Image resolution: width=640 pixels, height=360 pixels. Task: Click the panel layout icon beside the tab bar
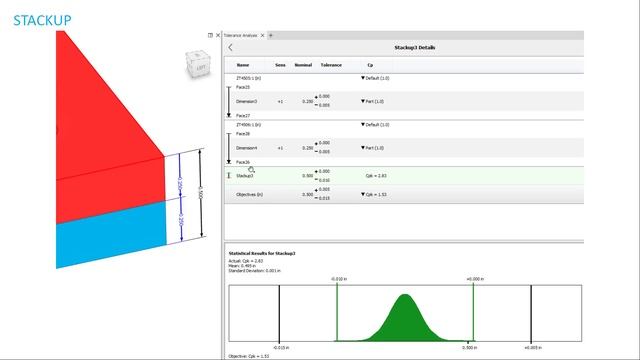pyautogui.click(x=210, y=35)
